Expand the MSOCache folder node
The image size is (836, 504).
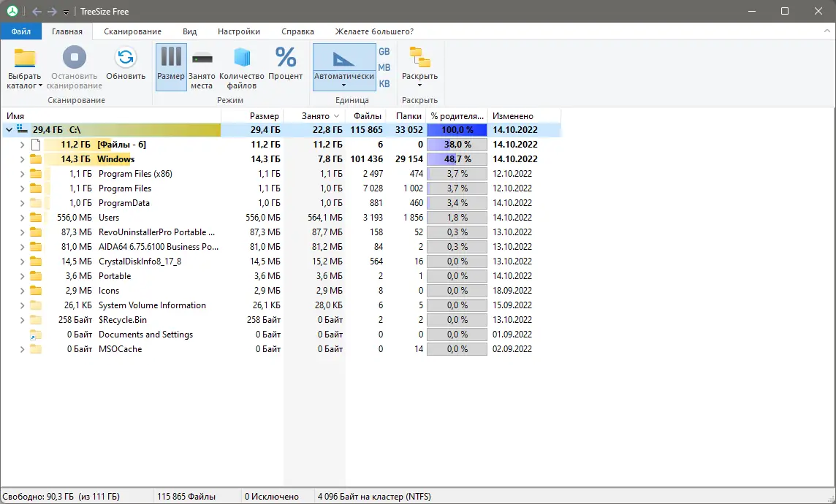click(x=22, y=349)
